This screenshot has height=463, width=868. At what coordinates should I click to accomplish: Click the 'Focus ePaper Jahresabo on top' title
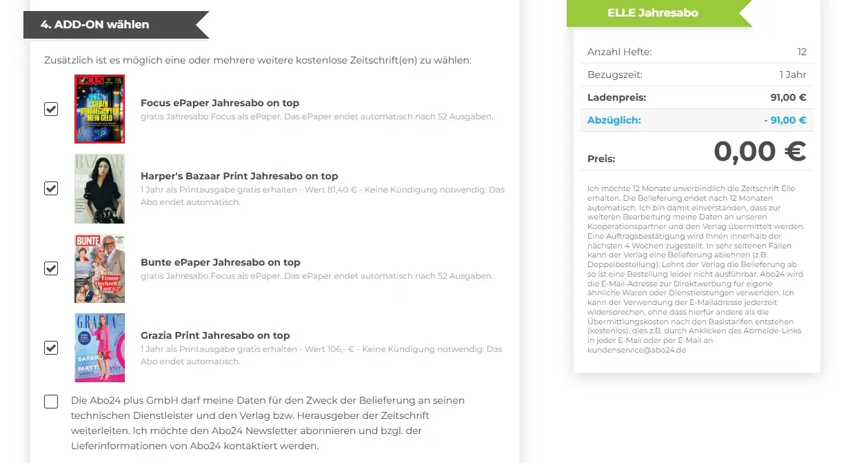pyautogui.click(x=221, y=102)
